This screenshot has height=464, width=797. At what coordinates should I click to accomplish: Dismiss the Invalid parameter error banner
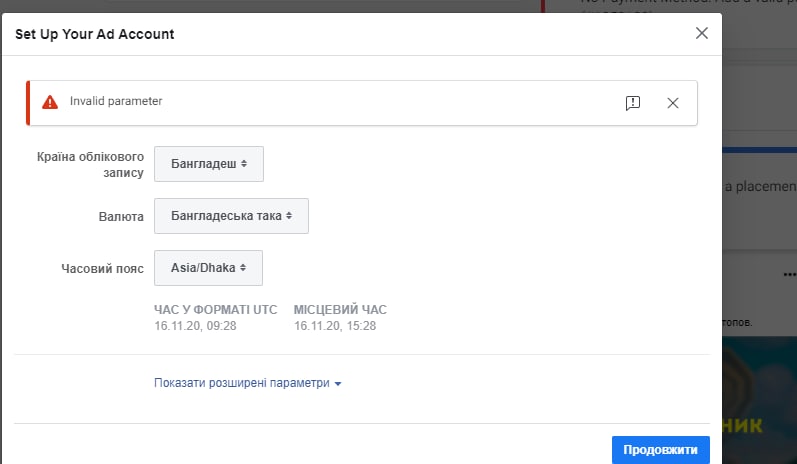(x=672, y=103)
